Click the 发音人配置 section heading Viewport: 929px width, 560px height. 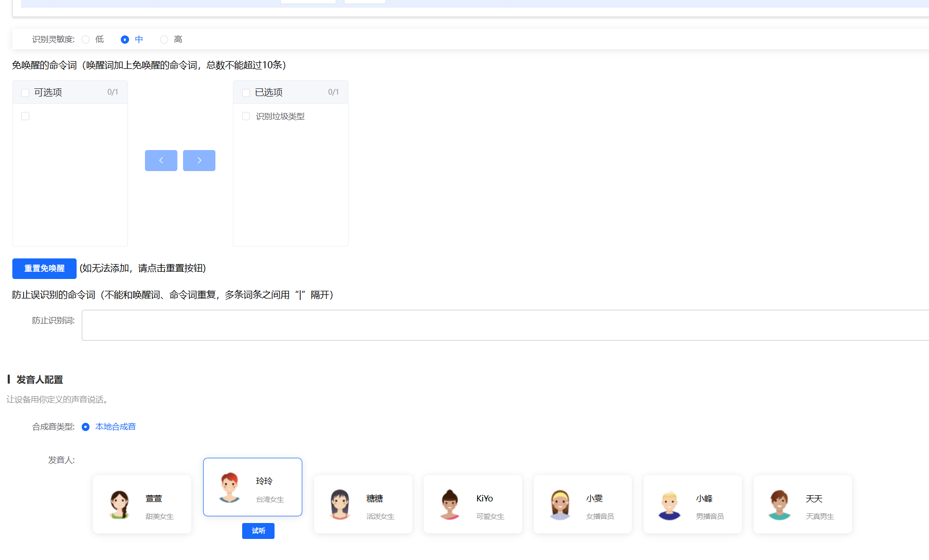click(x=40, y=380)
